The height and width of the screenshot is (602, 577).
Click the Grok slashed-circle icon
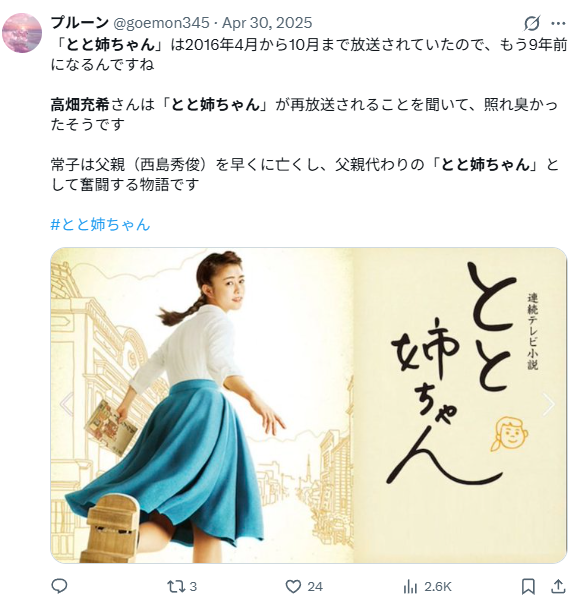click(x=532, y=23)
